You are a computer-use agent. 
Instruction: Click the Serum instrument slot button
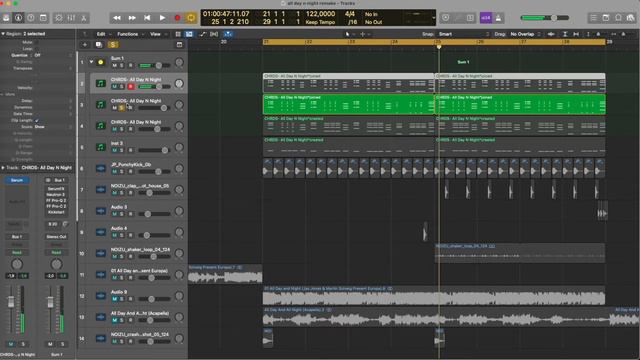17,180
